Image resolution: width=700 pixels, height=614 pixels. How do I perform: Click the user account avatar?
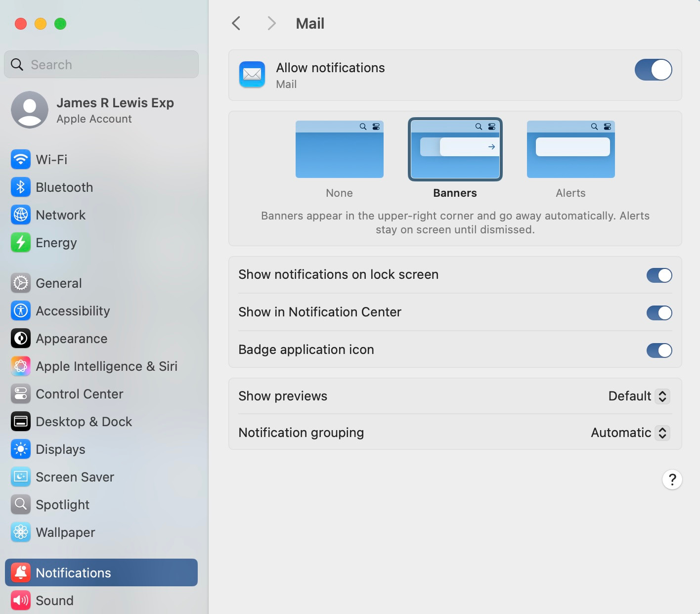pos(30,110)
